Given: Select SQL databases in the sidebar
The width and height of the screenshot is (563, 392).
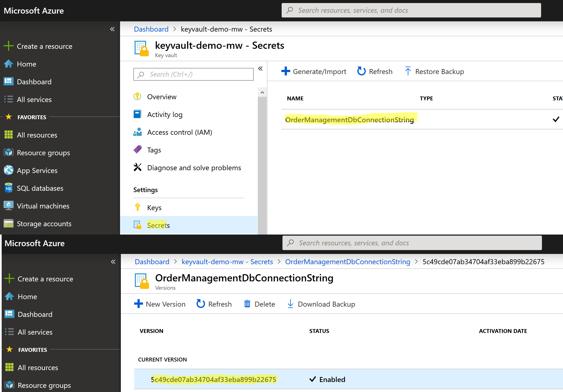Looking at the screenshot, I should click(x=40, y=188).
